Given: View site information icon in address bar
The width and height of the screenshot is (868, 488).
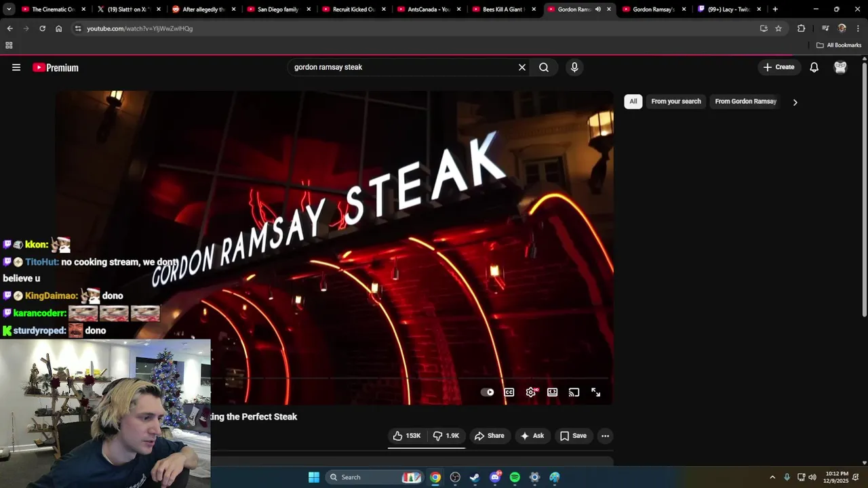Looking at the screenshot, I should (x=78, y=28).
